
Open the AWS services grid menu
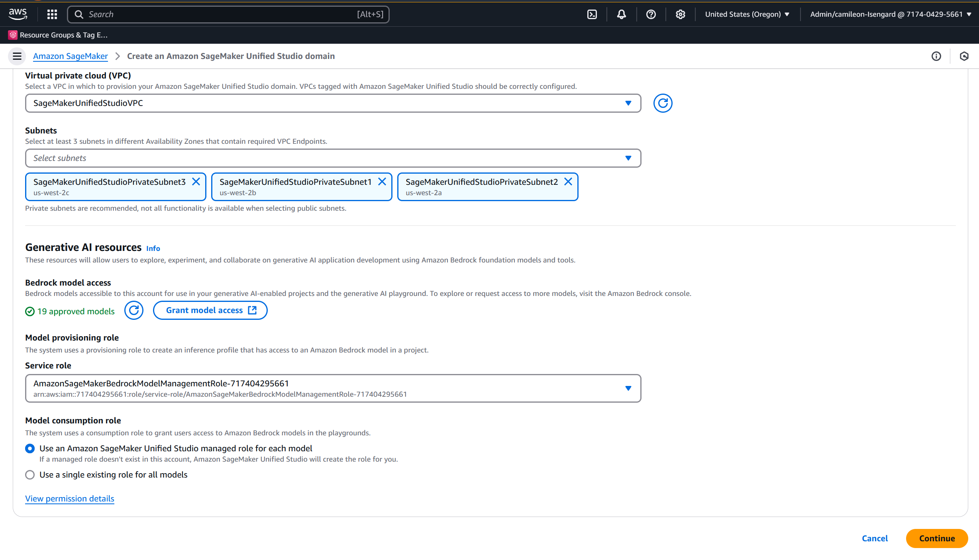pyautogui.click(x=52, y=14)
